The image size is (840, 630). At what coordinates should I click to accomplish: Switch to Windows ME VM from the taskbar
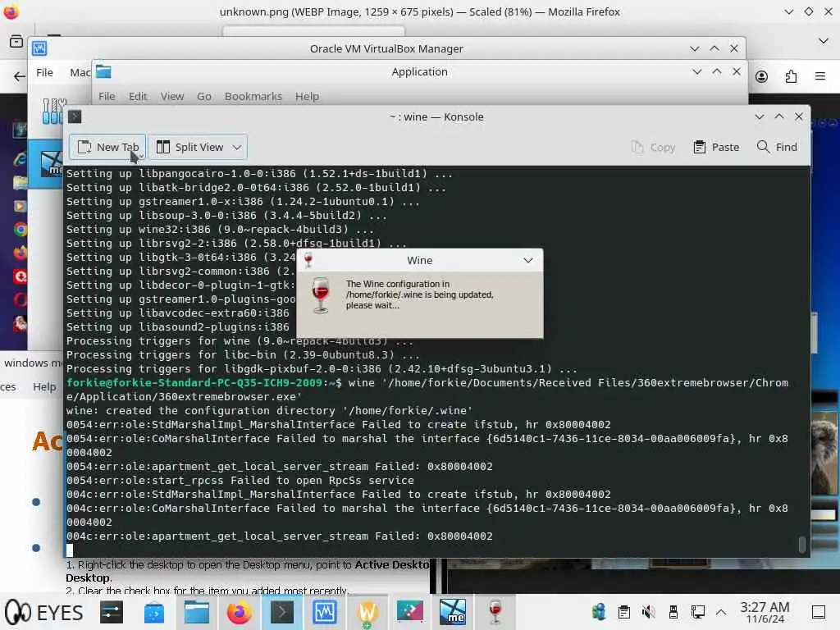point(453,612)
